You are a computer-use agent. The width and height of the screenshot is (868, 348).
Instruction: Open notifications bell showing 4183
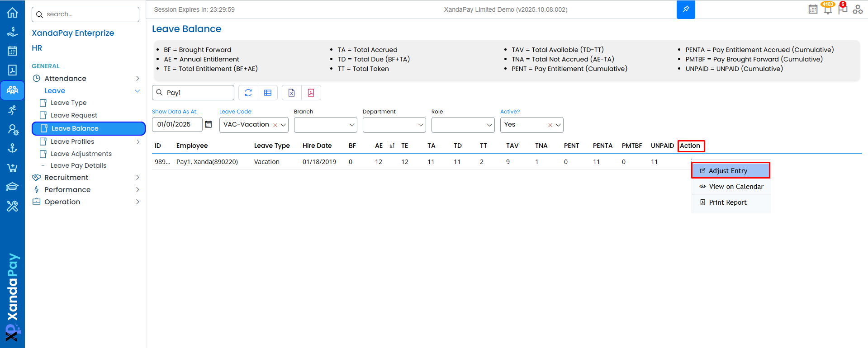pyautogui.click(x=828, y=8)
